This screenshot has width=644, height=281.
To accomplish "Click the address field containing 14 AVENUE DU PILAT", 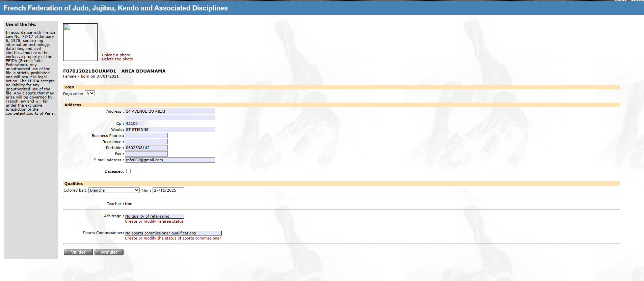I will coord(170,111).
